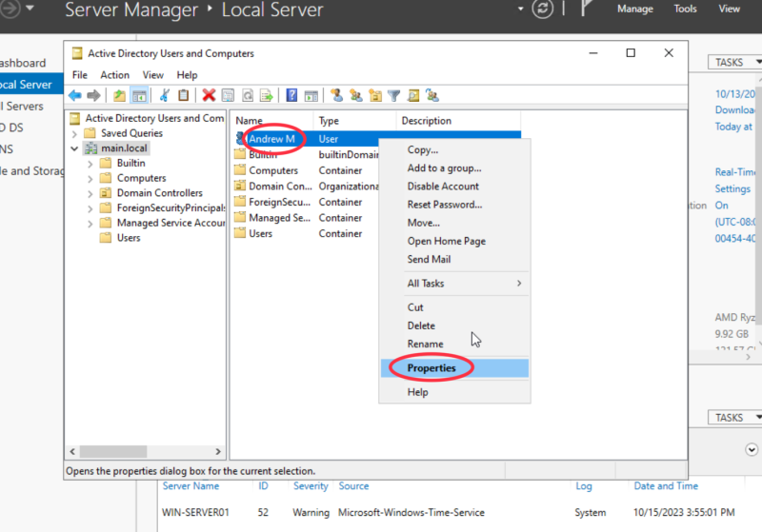The width and height of the screenshot is (762, 532).
Task: Click the Cut scissors toolbar icon
Action: click(164, 95)
